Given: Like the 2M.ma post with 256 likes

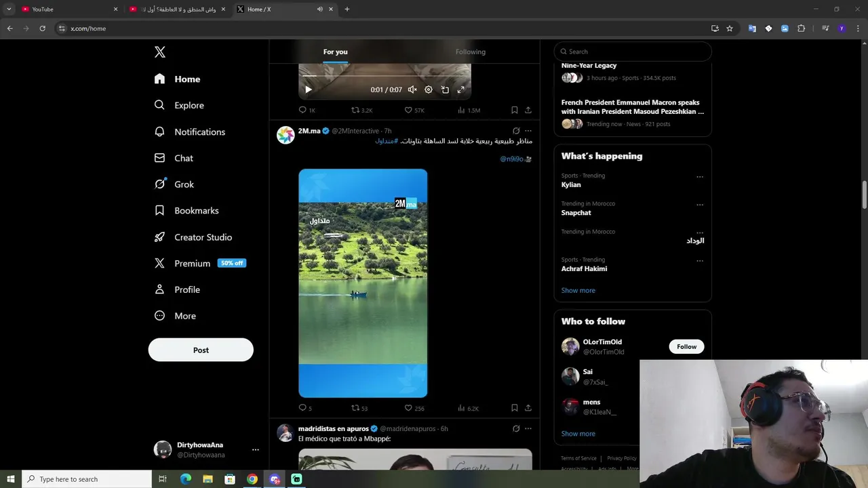Looking at the screenshot, I should [x=414, y=408].
